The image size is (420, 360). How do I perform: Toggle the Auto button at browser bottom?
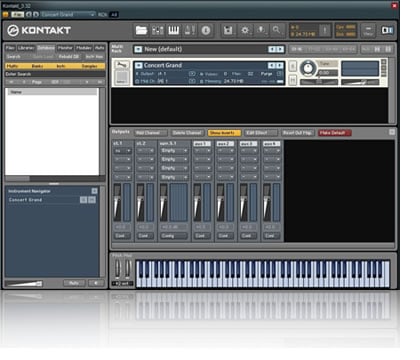74,283
